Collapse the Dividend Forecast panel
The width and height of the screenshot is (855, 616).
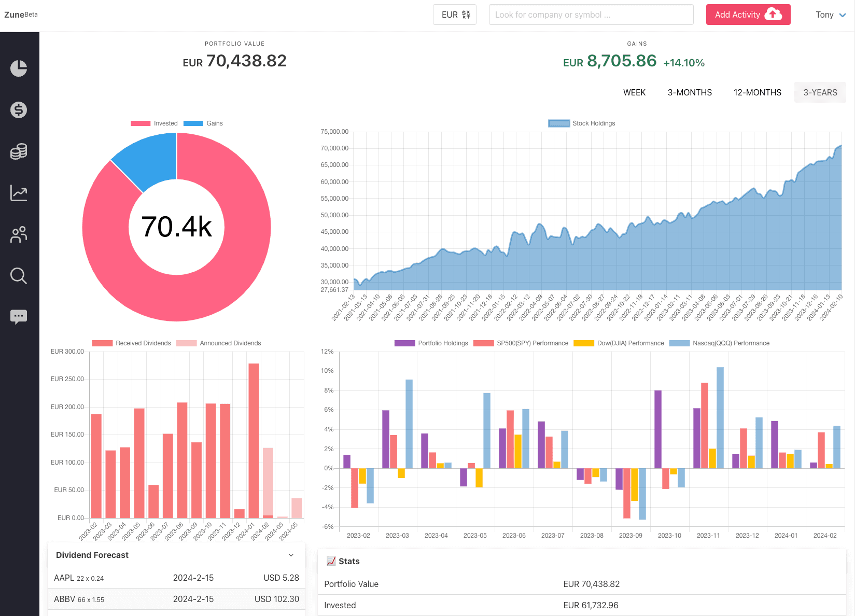(x=291, y=555)
